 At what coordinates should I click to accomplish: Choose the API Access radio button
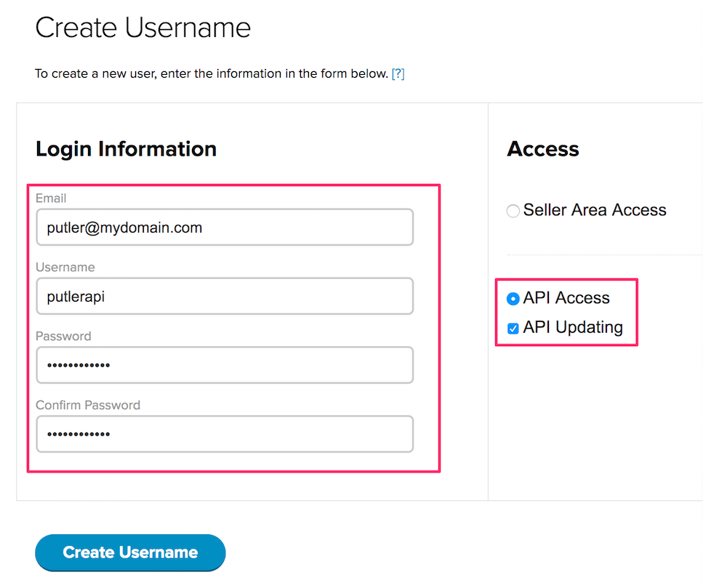[x=513, y=299]
